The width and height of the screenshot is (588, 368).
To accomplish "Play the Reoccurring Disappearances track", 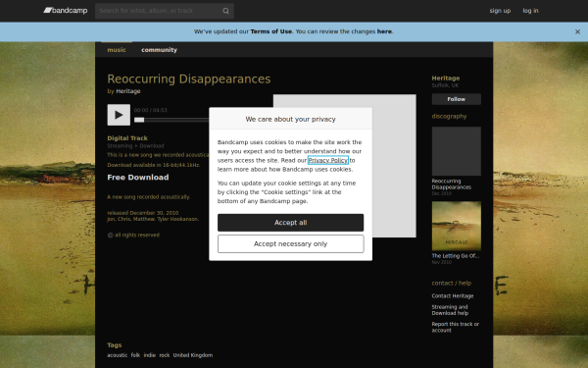I will point(119,115).
